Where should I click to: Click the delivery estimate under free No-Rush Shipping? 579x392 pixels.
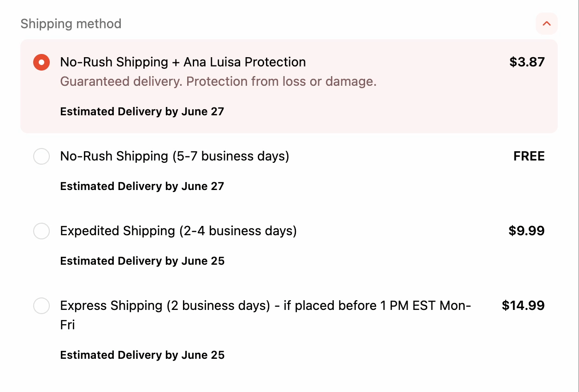(142, 186)
